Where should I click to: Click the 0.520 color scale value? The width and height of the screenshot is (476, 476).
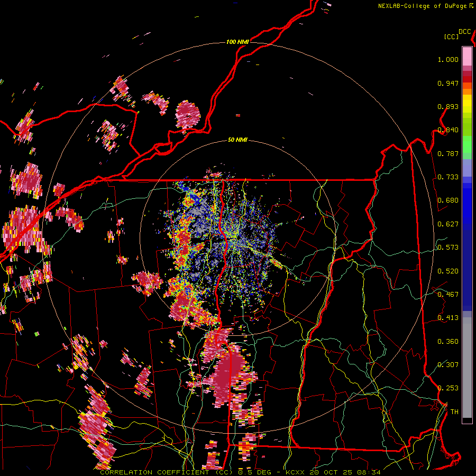(448, 271)
